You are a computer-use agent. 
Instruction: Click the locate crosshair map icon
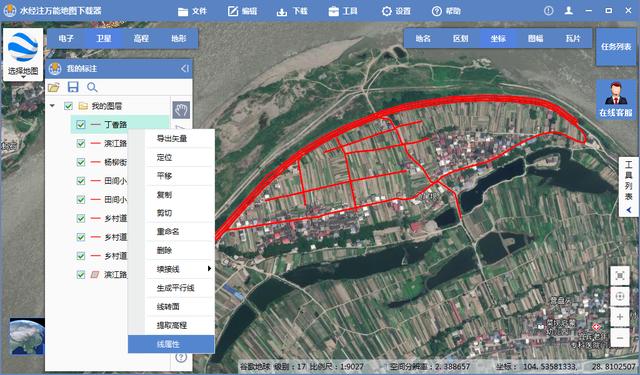click(x=620, y=296)
